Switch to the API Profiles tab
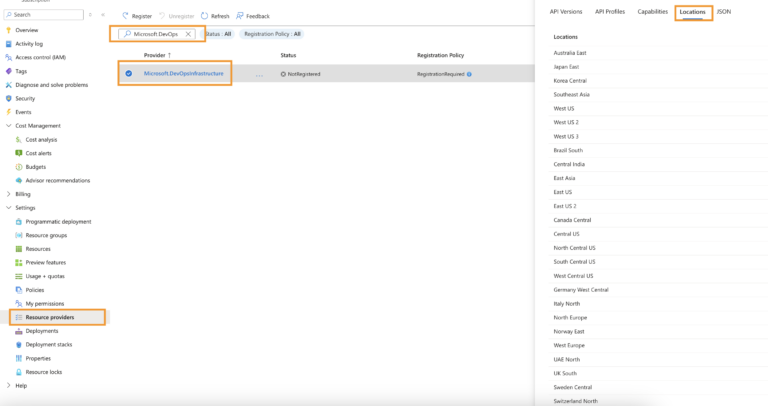The image size is (768, 406). (x=610, y=12)
